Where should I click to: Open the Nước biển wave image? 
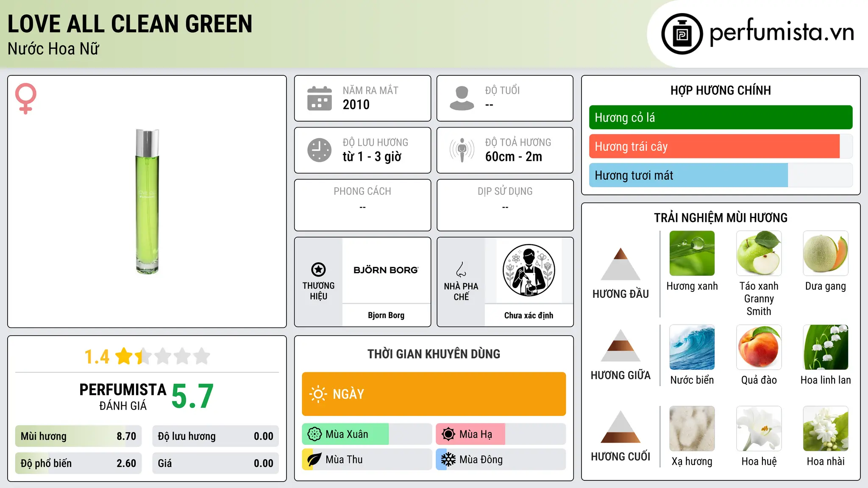pyautogui.click(x=692, y=347)
